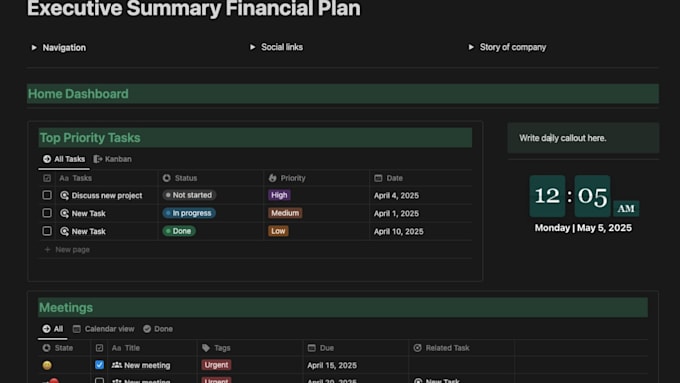Click the Top Priority Tasks heading
680x383 pixels.
click(90, 137)
